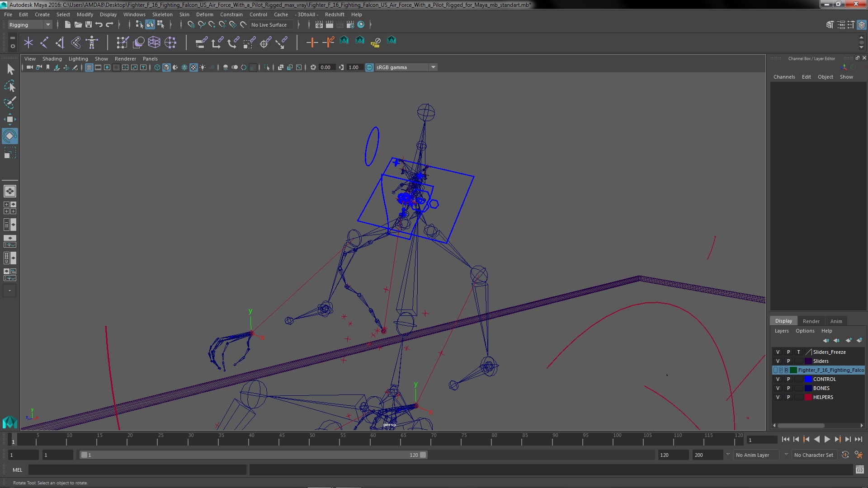Screen dimensions: 868x488
Task: Open the Options menu in Layer Editor
Action: point(805,331)
